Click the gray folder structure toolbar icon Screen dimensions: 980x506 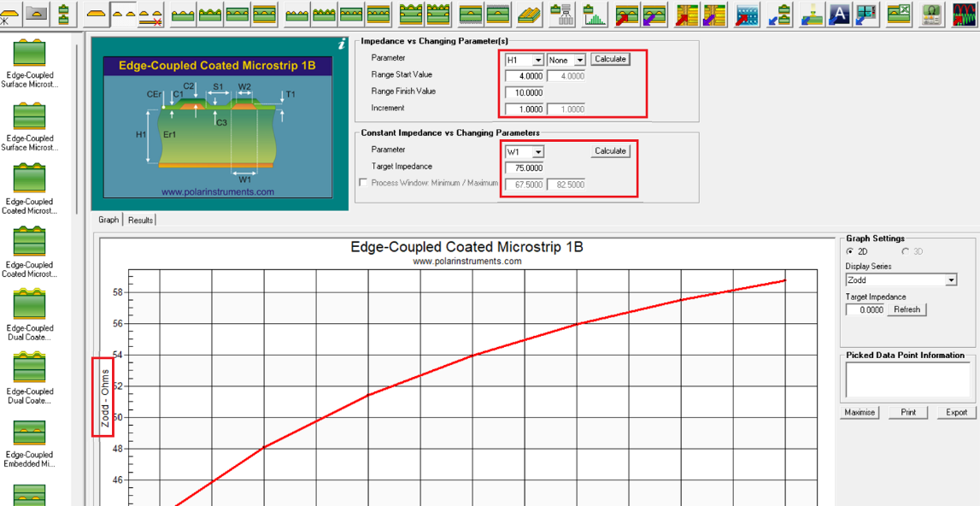pyautogui.click(x=36, y=14)
